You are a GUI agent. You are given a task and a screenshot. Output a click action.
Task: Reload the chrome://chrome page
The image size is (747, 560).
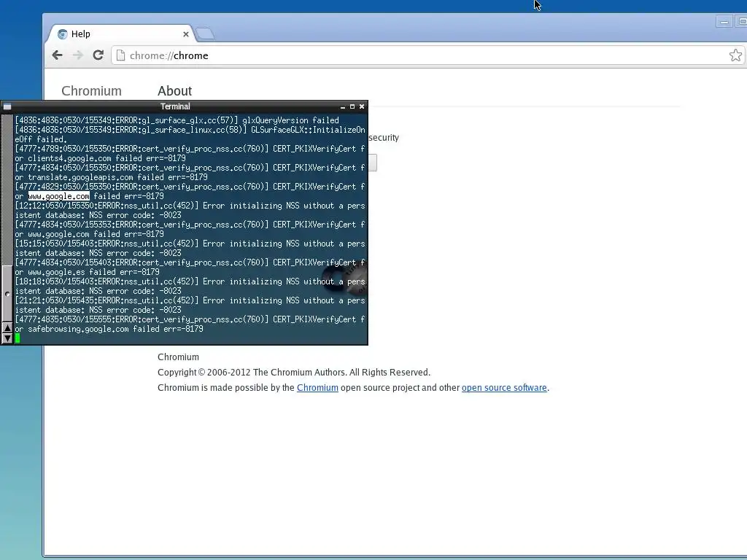(98, 55)
